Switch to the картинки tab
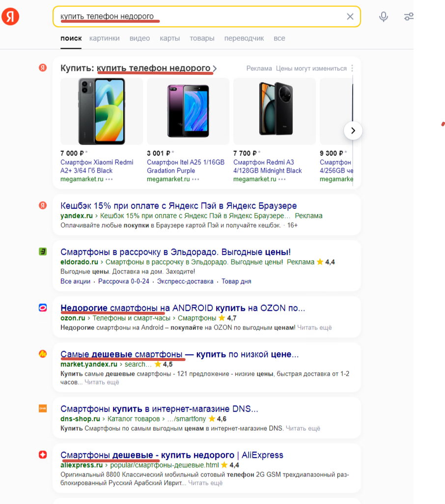 coord(104,38)
